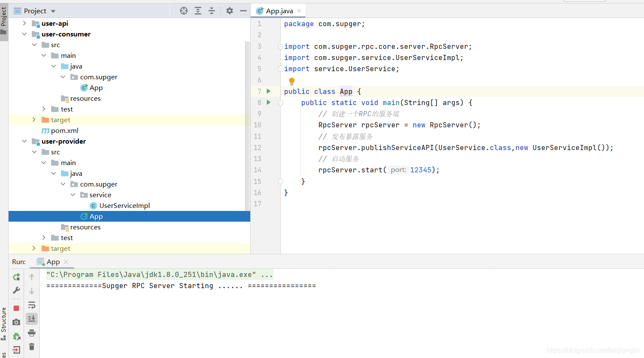Clear console with the trash icon
The height and width of the screenshot is (358, 644).
click(32, 346)
